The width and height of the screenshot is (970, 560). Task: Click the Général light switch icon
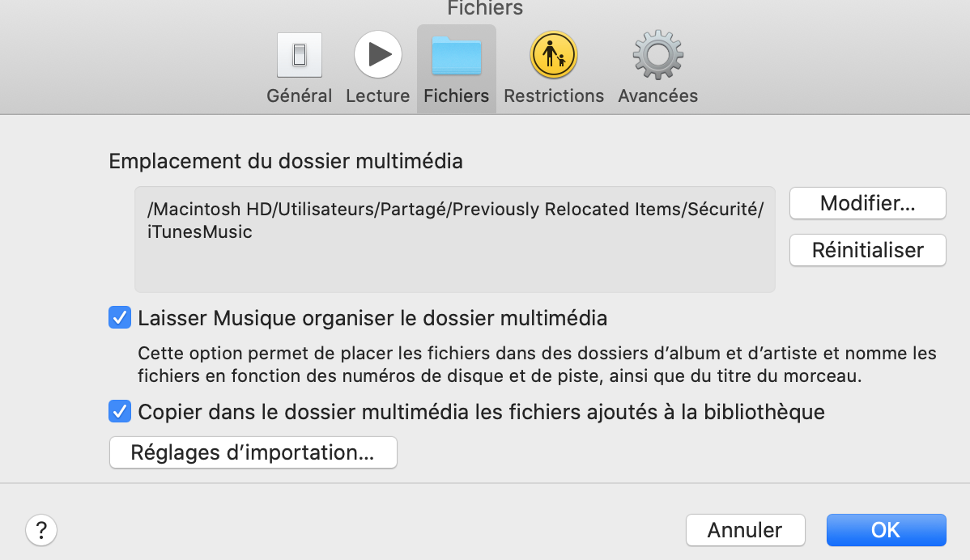(x=299, y=55)
